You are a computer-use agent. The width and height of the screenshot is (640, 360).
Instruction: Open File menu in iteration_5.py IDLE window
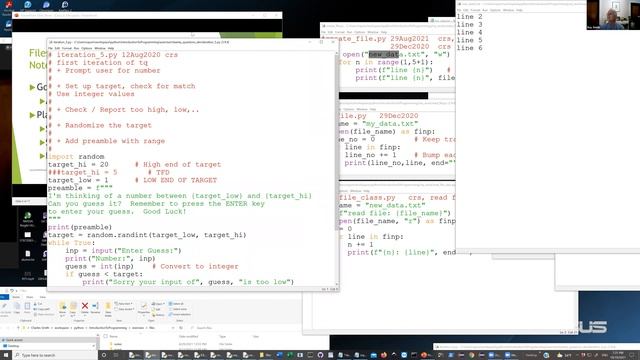pos(51,48)
